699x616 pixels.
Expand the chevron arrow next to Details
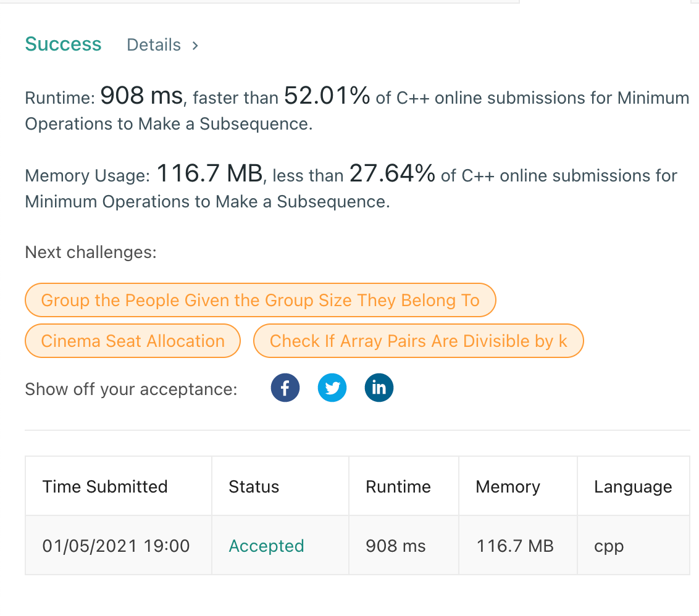(195, 45)
